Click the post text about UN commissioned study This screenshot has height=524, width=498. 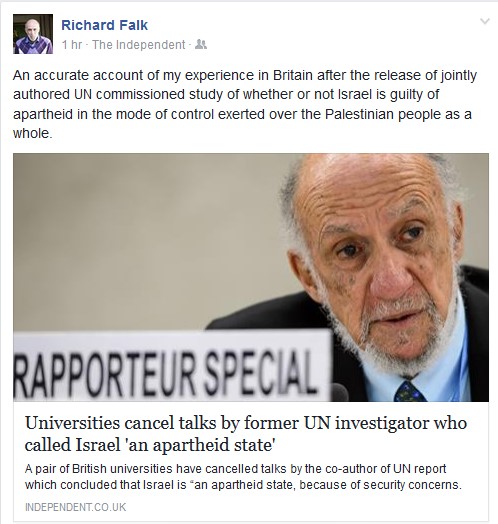coord(245,104)
